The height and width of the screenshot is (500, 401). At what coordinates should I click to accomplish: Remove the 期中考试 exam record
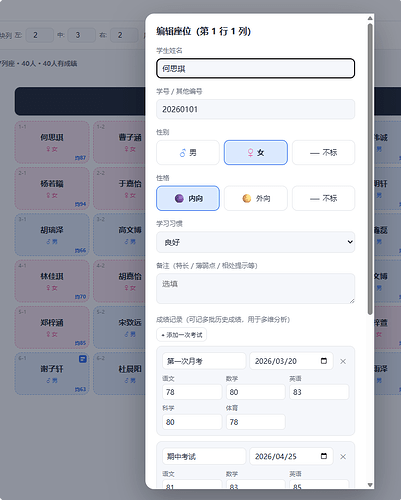(343, 457)
